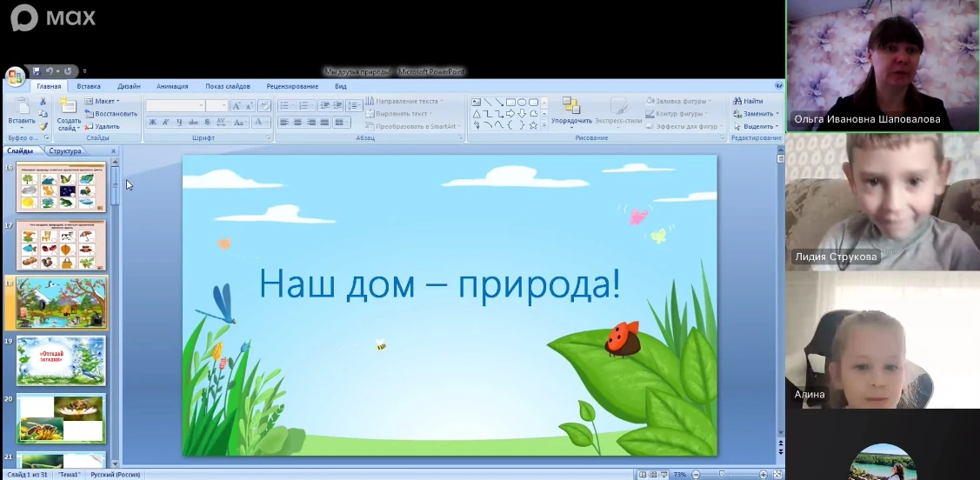Open the Выделить dropdown
Image resolution: width=980 pixels, height=480 pixels.
click(756, 126)
